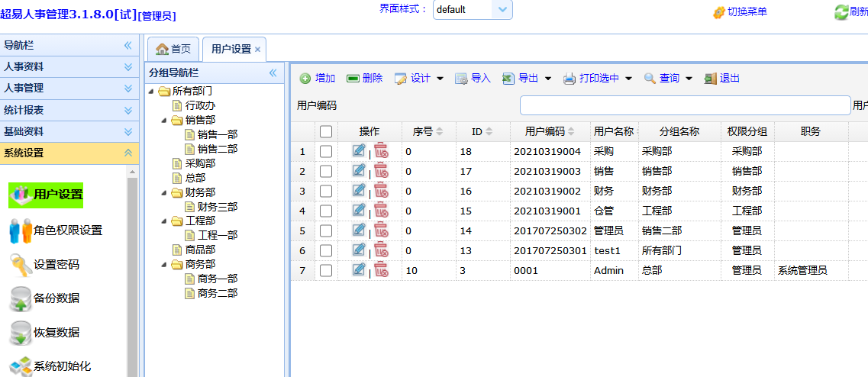Viewport: 868px width, 377px height.
Task: Check the checkbox for row 2 销售
Action: pyautogui.click(x=326, y=171)
